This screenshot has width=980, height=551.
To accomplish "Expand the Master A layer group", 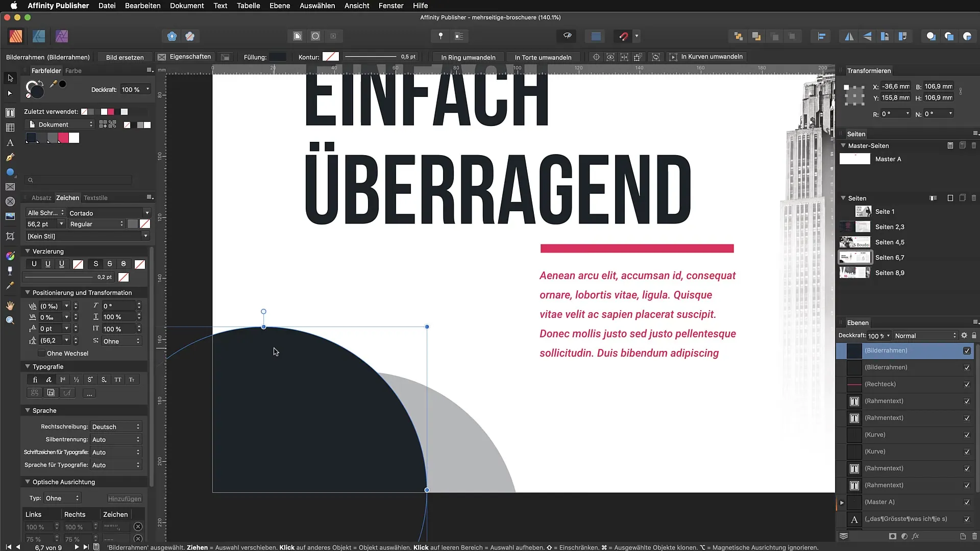I will (x=842, y=503).
